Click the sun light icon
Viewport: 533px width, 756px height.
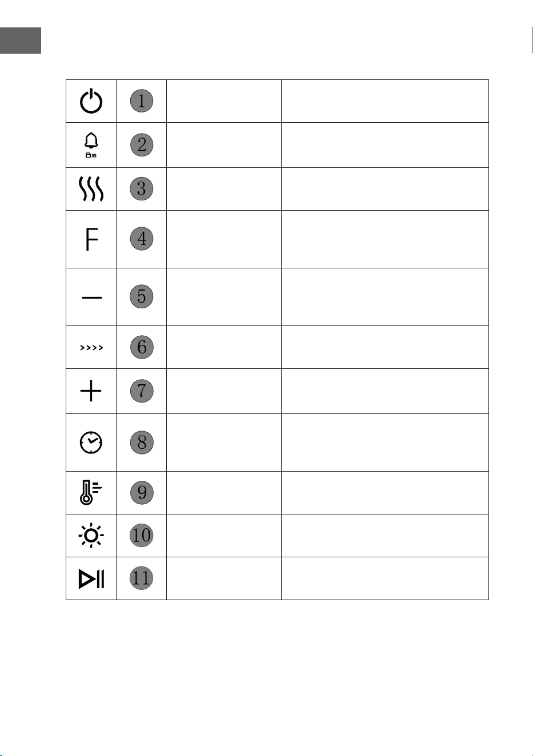91,536
